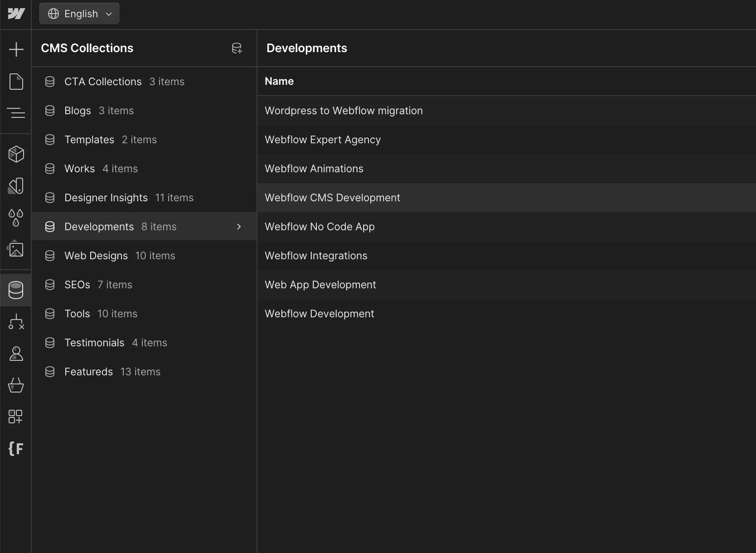Image resolution: width=756 pixels, height=553 pixels.
Task: Click the Webflow logo menu
Action: pos(16,14)
